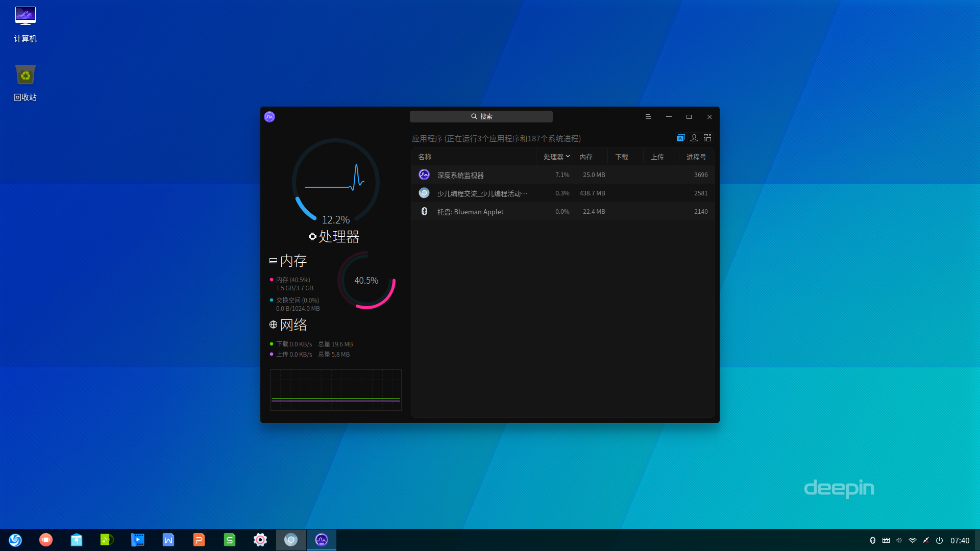Focus the 搜索 search field
This screenshot has height=551, width=980.
pyautogui.click(x=481, y=116)
